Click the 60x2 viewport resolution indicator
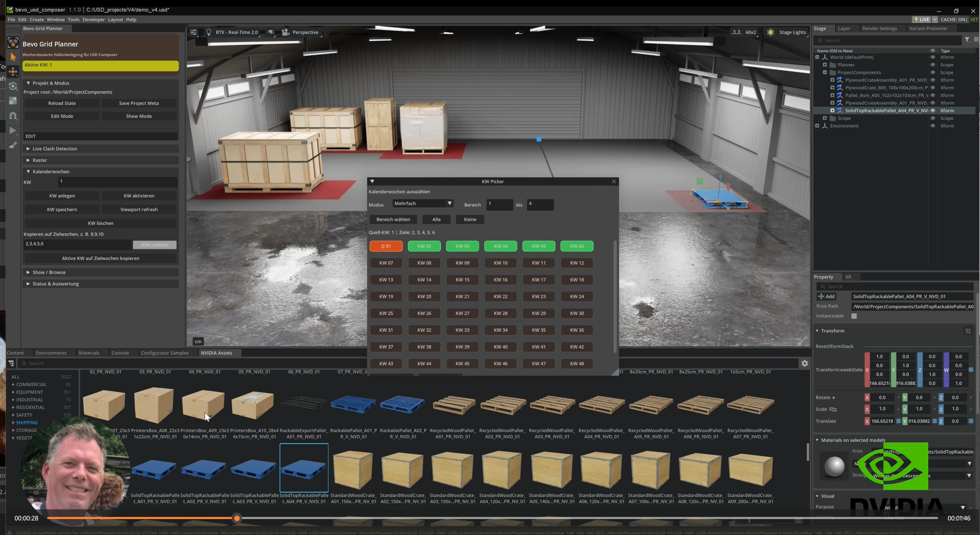The height and width of the screenshot is (535, 980). click(x=744, y=32)
